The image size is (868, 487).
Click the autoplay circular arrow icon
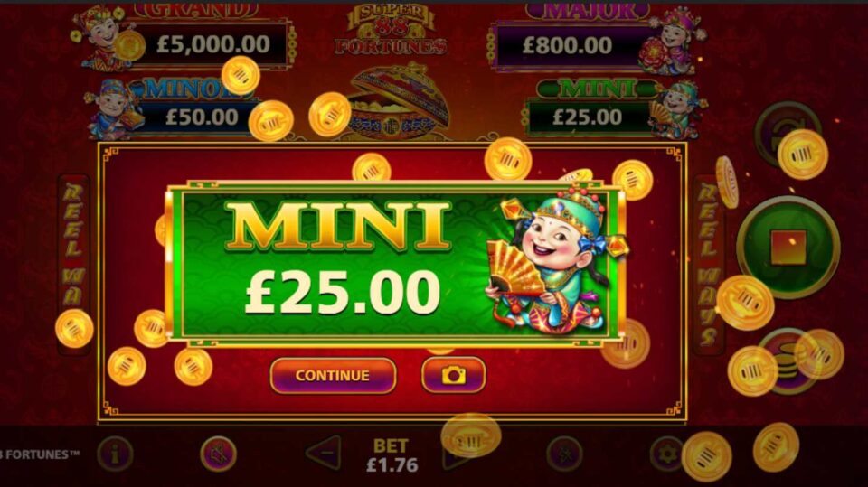pos(788,134)
